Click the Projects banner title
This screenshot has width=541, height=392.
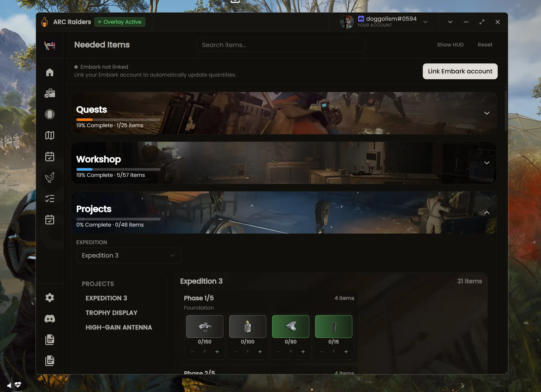point(94,209)
